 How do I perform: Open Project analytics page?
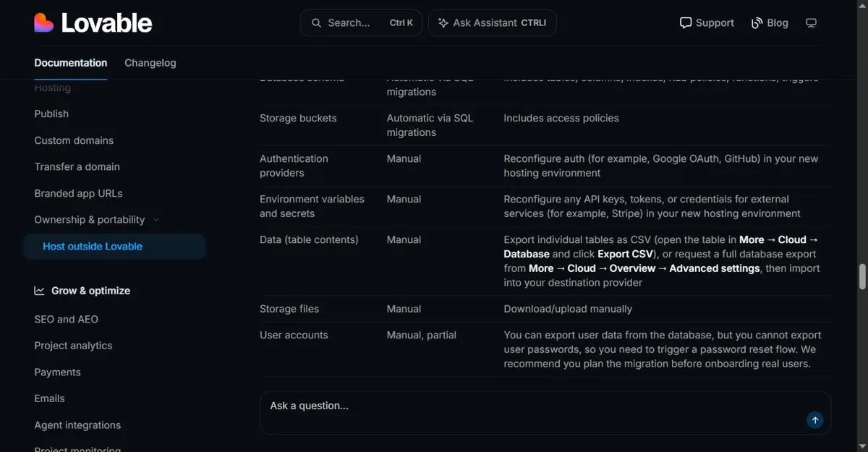[74, 346]
